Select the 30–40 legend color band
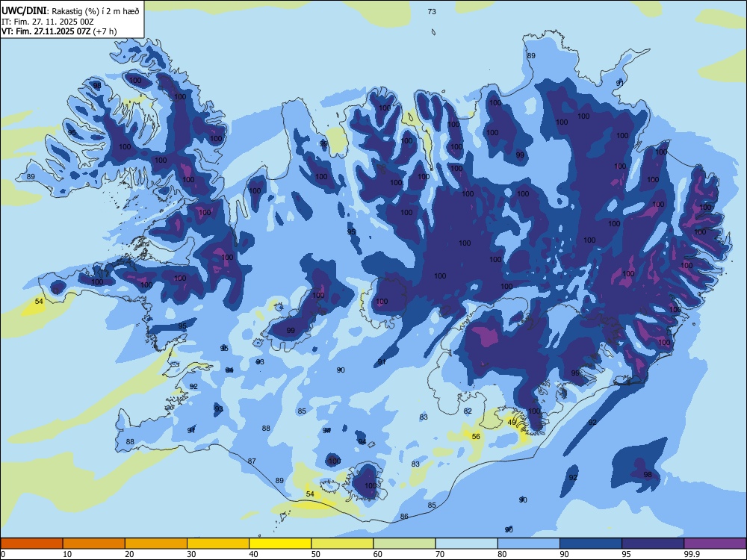 [x=218, y=544]
